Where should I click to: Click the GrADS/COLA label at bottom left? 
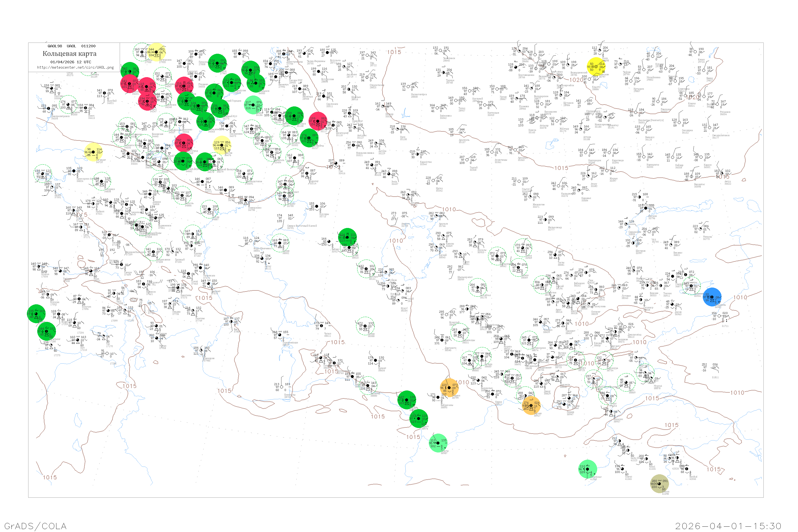point(35,526)
